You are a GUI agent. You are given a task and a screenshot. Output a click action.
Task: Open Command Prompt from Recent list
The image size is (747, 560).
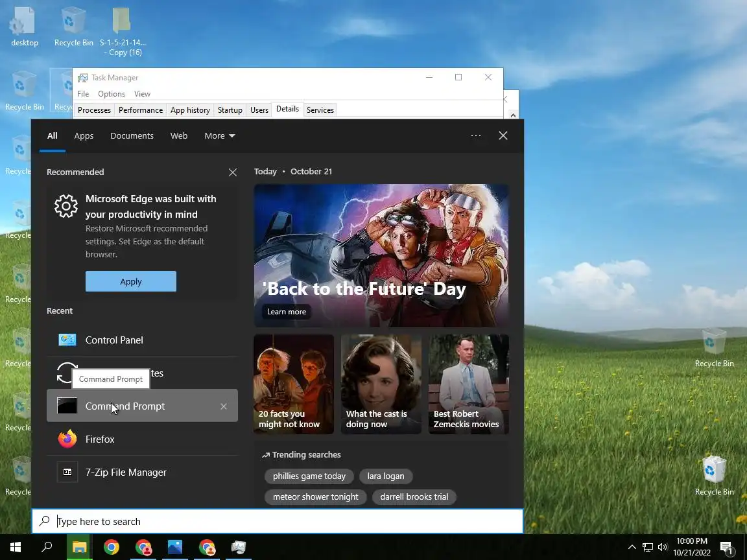click(x=142, y=406)
